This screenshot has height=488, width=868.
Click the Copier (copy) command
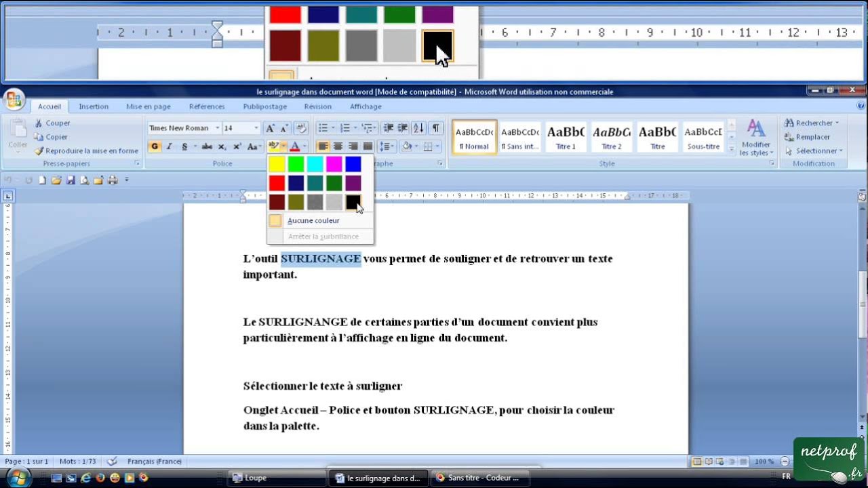click(51, 137)
